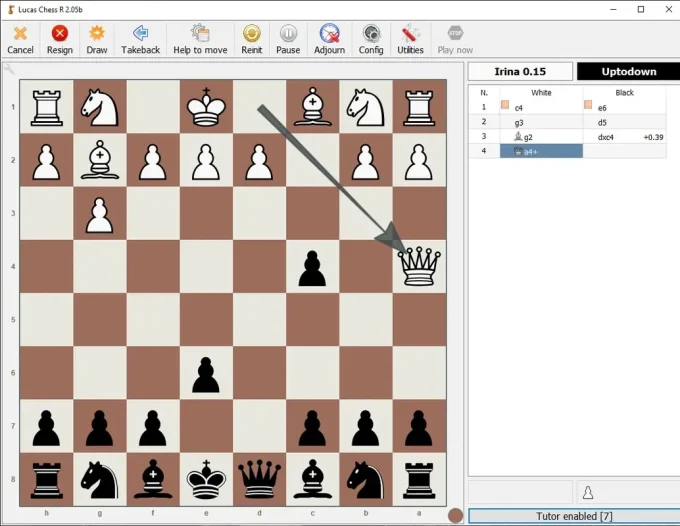This screenshot has height=526, width=680.
Task: Reinit the game
Action: tap(252, 39)
